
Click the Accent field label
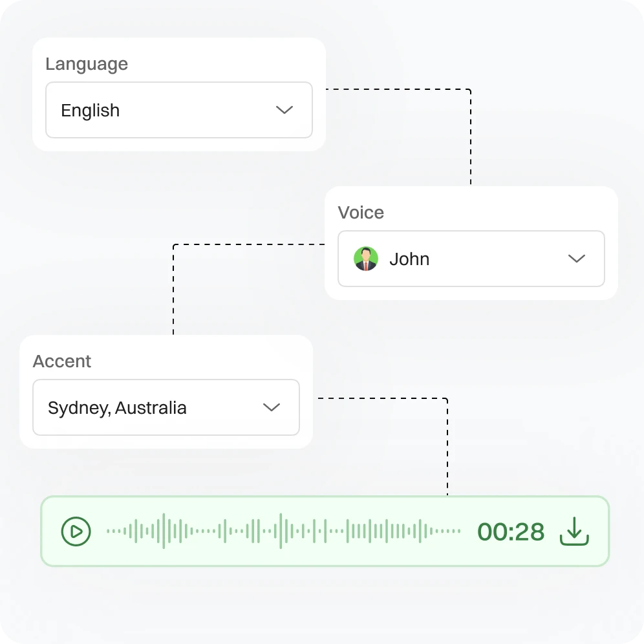(x=62, y=361)
